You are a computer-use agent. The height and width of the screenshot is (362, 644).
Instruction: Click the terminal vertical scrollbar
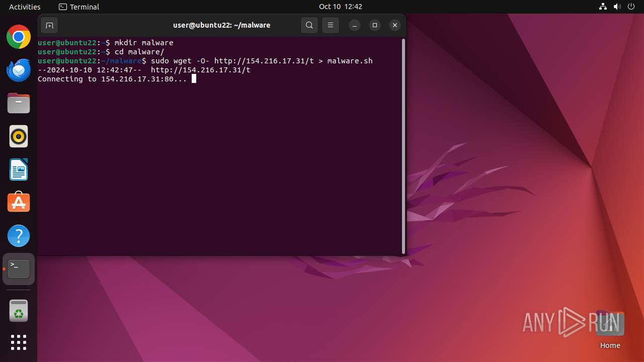(404, 146)
